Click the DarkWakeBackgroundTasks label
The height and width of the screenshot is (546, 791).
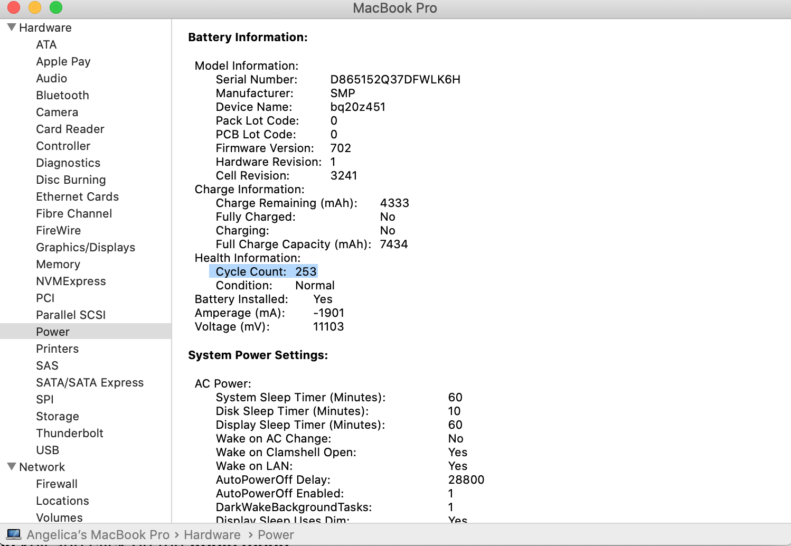pos(294,507)
